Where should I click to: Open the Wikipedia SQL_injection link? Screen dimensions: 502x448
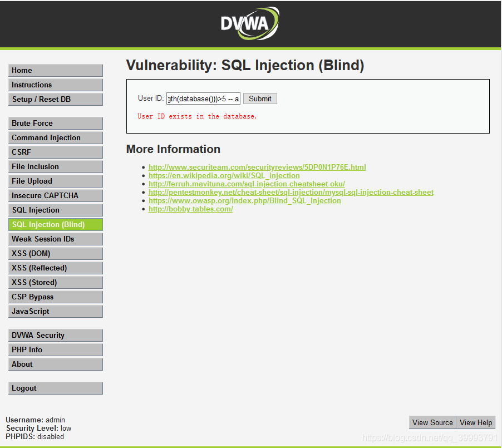click(224, 175)
